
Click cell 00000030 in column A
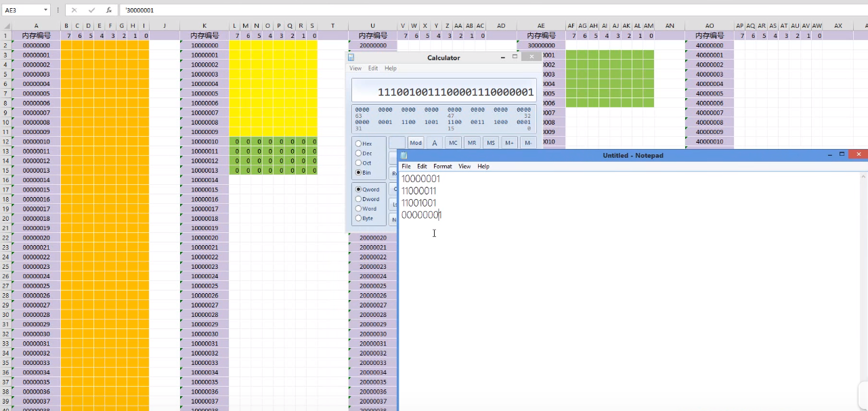coord(37,334)
